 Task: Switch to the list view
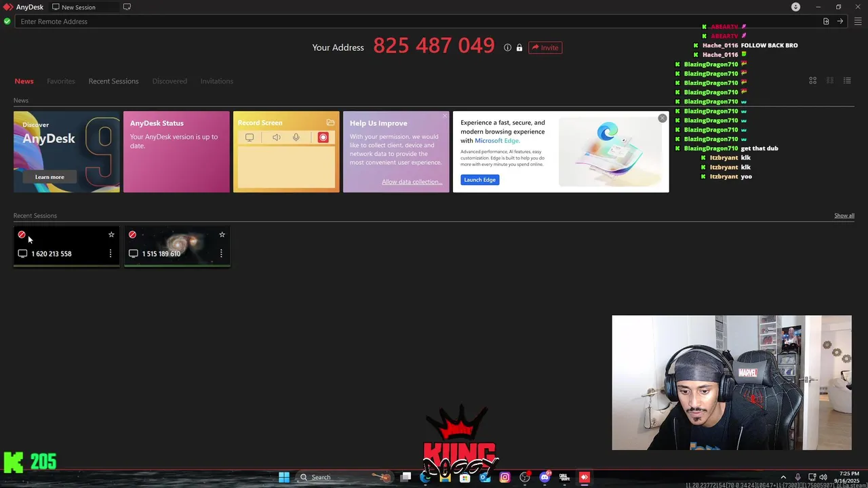point(847,81)
